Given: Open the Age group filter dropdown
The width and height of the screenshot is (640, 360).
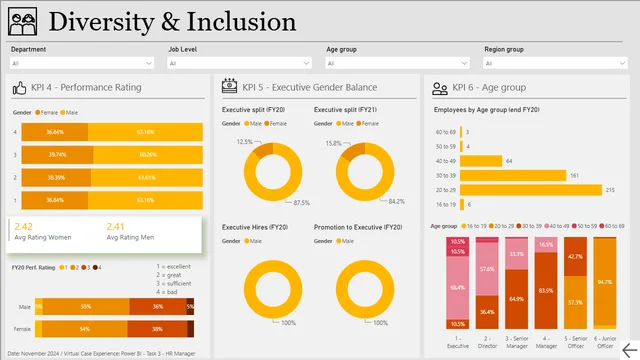Looking at the screenshot, I should coord(398,63).
